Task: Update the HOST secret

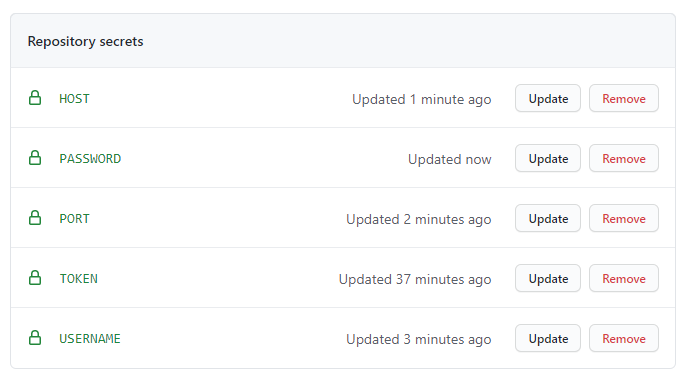Action: (x=548, y=98)
